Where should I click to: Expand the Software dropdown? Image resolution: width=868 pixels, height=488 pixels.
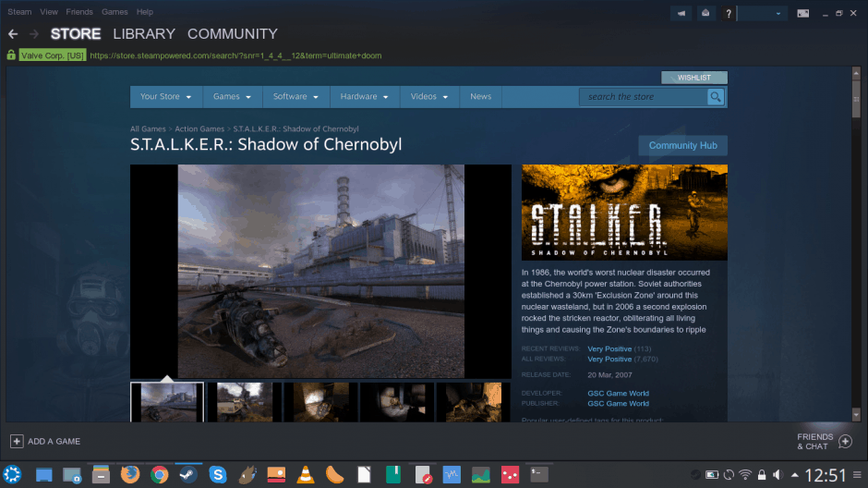click(295, 96)
